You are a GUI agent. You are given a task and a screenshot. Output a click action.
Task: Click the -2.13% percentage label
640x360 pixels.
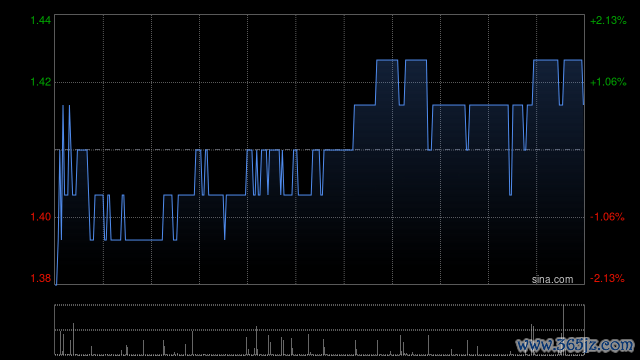click(x=607, y=278)
